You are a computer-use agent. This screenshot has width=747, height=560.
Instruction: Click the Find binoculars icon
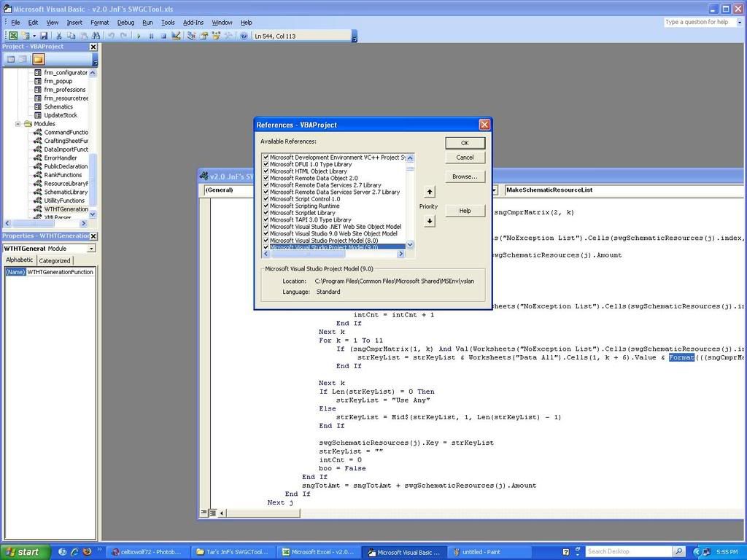(x=96, y=36)
